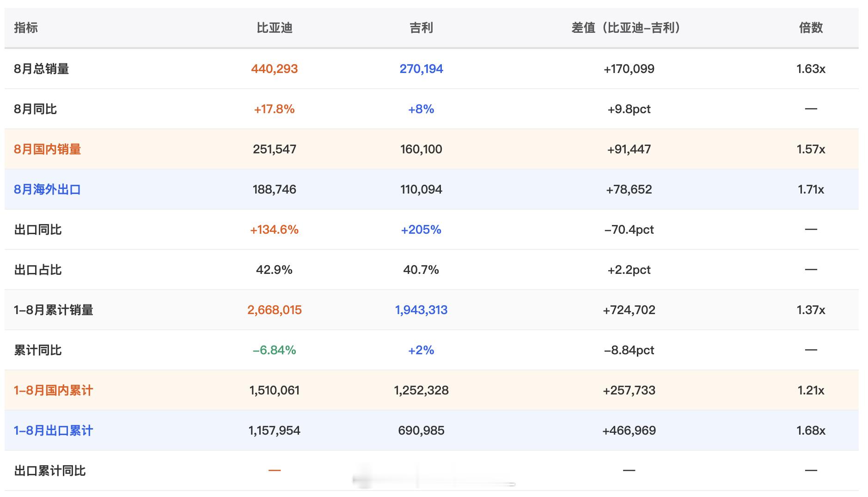The image size is (868, 497).
Task: Click the 1.68x multiple cell
Action: click(x=811, y=430)
